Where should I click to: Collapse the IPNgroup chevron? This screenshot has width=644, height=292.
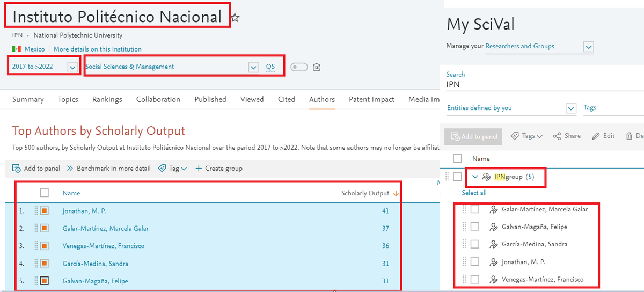pyautogui.click(x=475, y=177)
